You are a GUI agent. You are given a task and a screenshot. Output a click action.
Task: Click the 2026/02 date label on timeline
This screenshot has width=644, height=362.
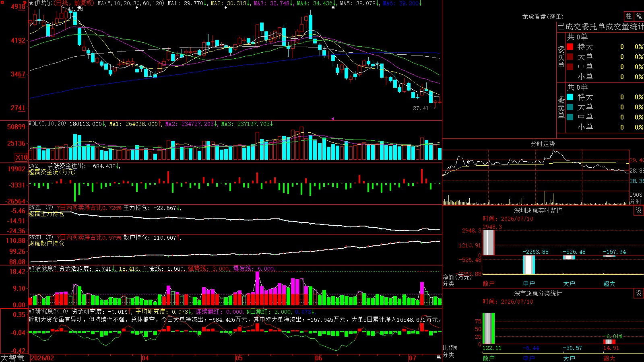tap(42, 358)
